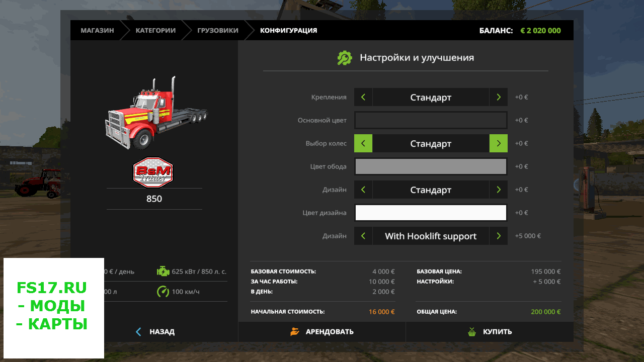Click the red truck preview image
This screenshot has height=362, width=644.
point(156,112)
